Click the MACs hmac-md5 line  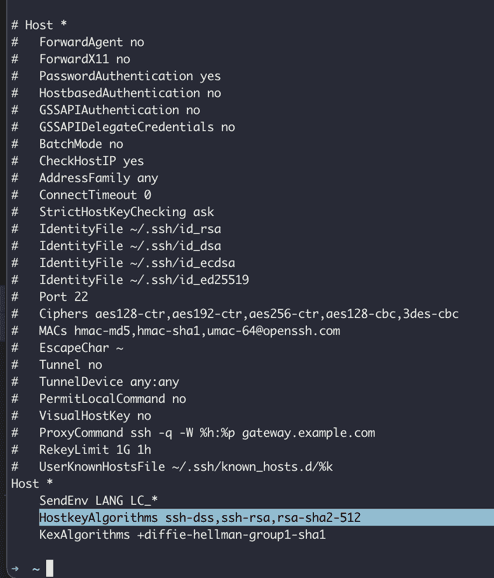[x=189, y=331]
